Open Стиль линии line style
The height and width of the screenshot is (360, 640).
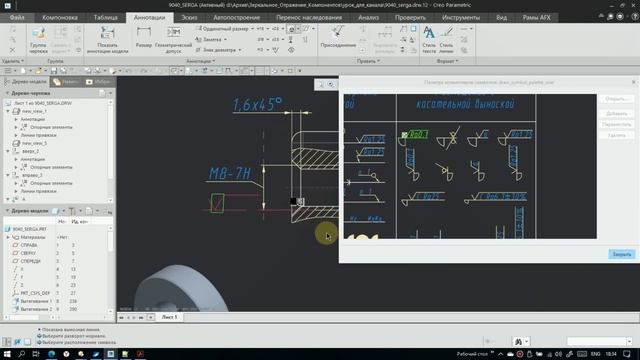click(x=446, y=40)
